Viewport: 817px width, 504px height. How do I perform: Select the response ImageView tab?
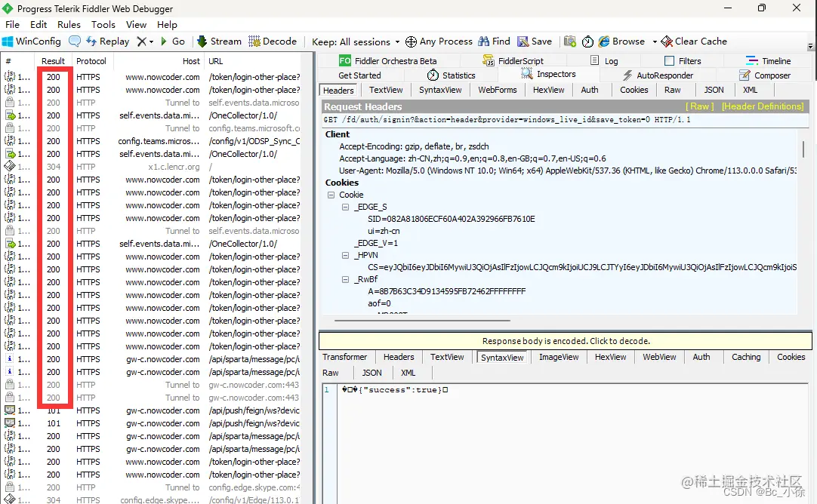[x=559, y=357]
